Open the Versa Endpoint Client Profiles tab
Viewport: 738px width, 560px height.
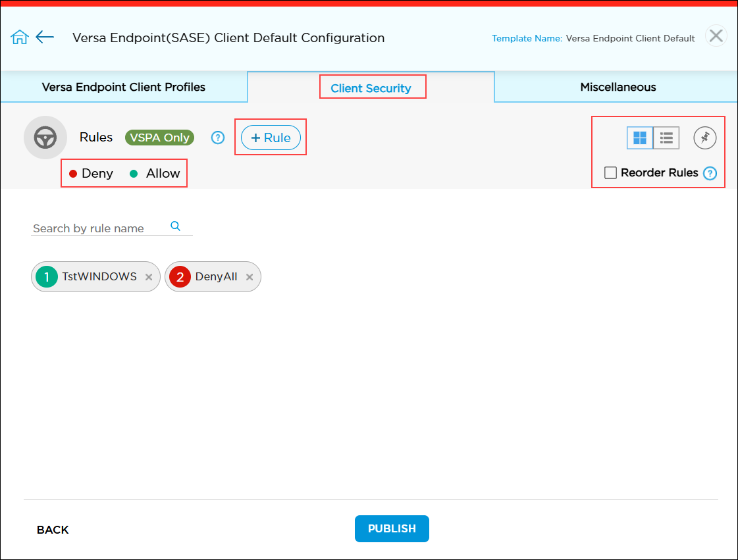(124, 87)
